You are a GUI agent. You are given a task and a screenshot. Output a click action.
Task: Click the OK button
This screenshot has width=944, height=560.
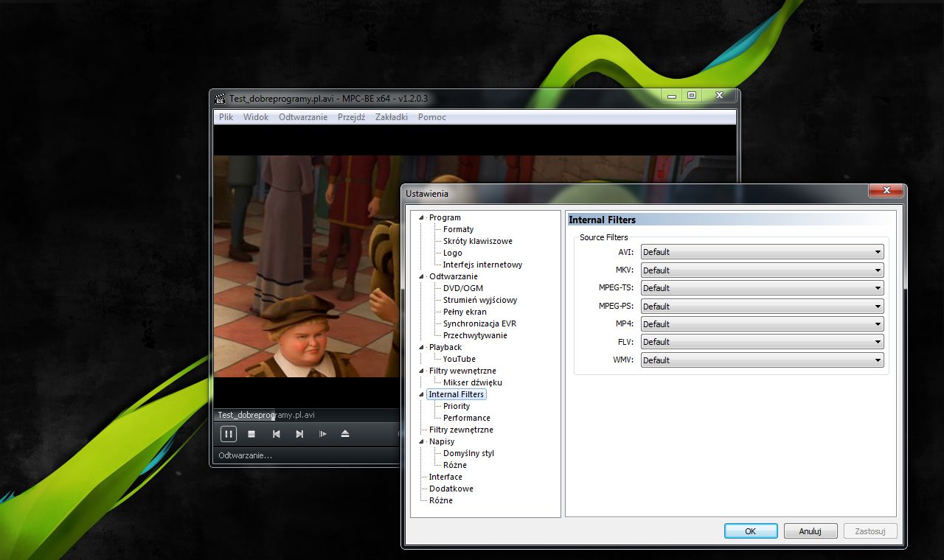[x=750, y=531]
